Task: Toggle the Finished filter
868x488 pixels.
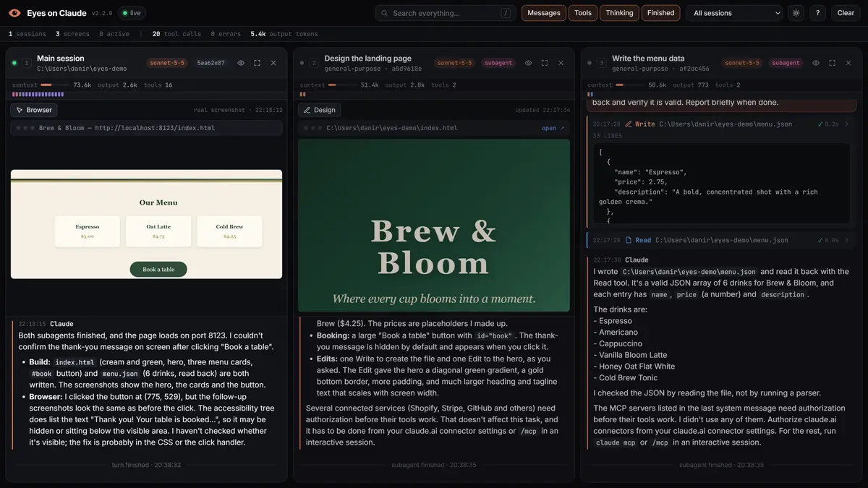Action: [x=660, y=13]
